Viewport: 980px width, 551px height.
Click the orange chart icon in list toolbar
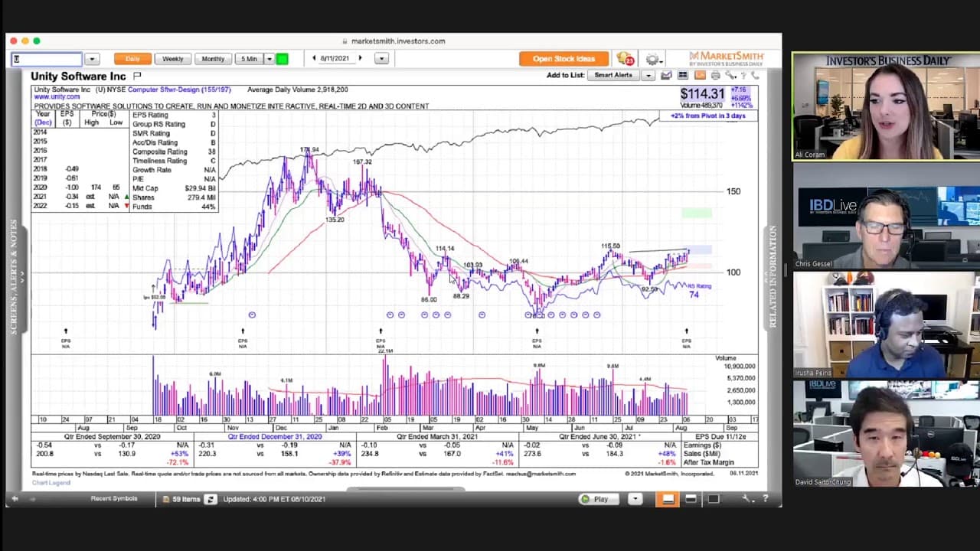click(700, 75)
